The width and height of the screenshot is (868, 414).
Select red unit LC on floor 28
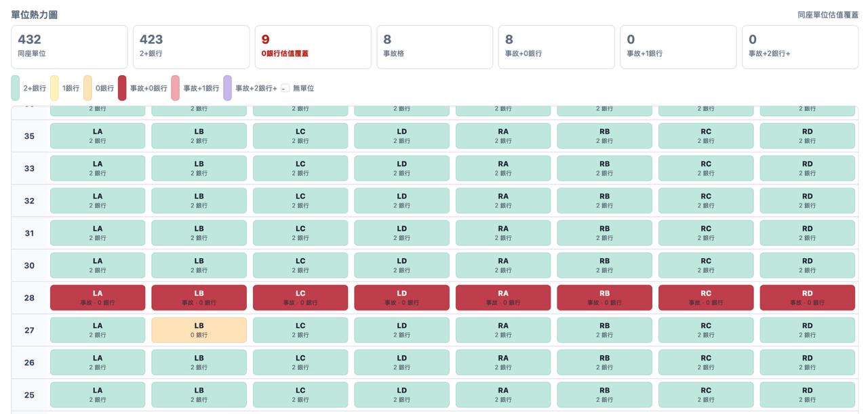[300, 297]
